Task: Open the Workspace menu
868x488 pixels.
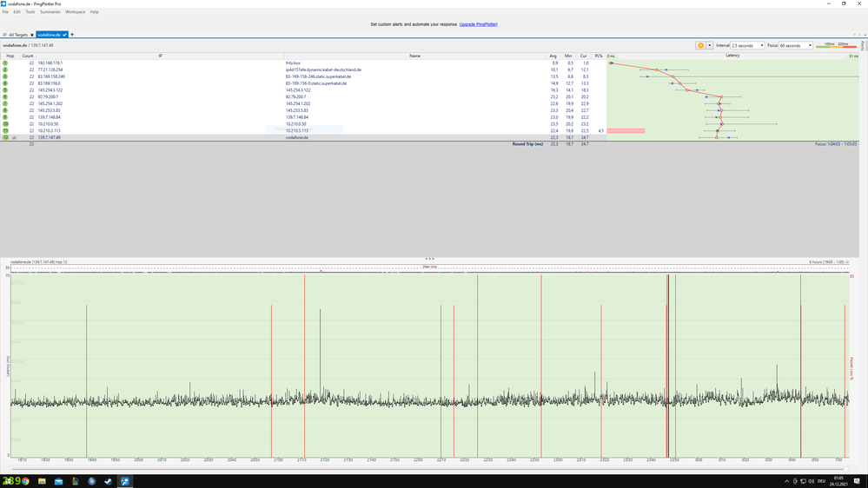Action: point(76,12)
